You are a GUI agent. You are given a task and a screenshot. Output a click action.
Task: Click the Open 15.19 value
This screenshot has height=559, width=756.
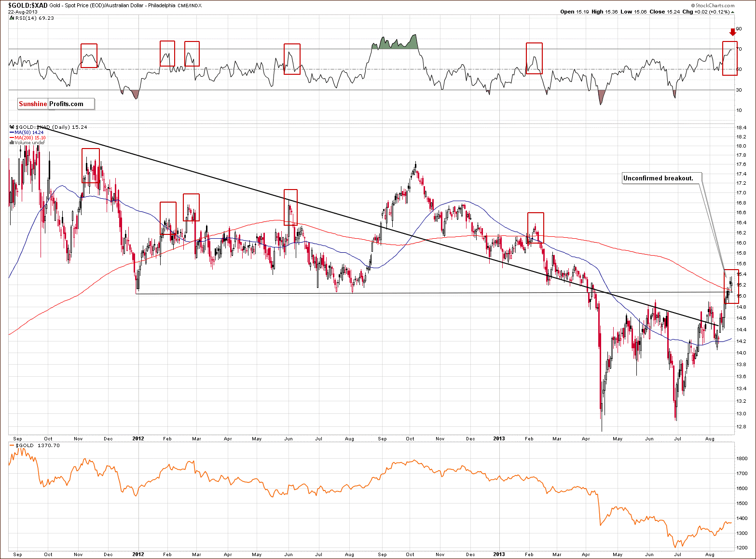(x=574, y=12)
